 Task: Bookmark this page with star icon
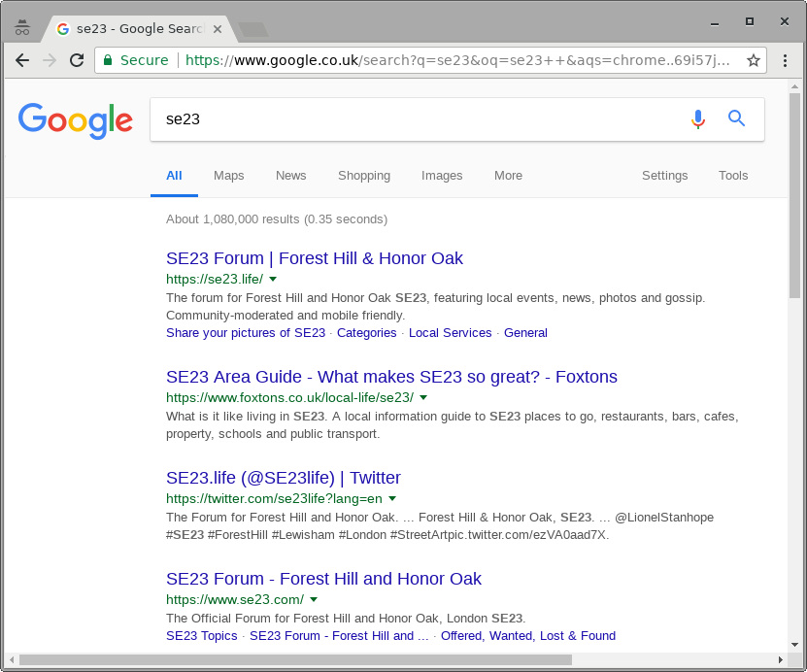[753, 60]
